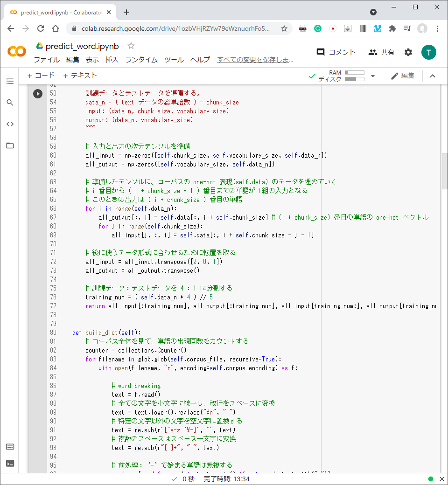Click the 完了時間: 13:34 status text

(x=227, y=479)
